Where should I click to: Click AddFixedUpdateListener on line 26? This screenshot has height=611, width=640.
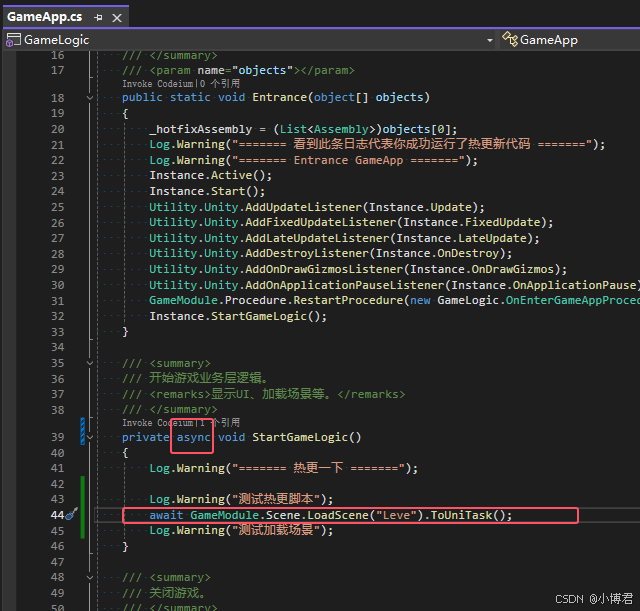(320, 222)
